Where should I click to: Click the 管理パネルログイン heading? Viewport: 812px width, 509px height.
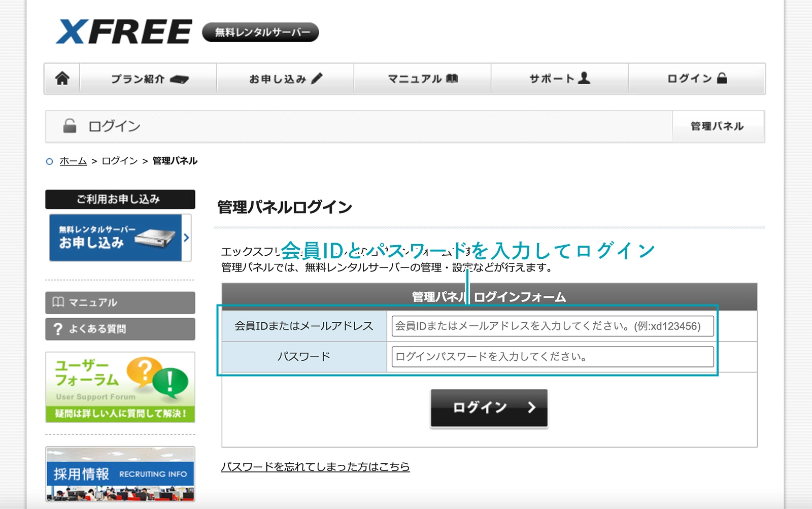[285, 207]
